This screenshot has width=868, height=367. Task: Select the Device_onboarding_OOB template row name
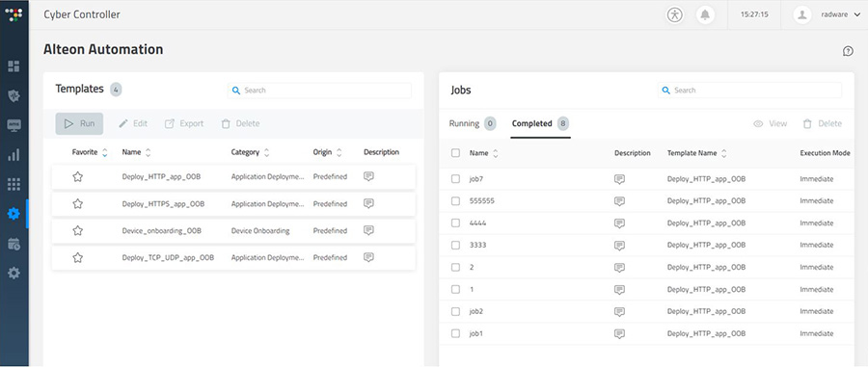[x=162, y=231]
